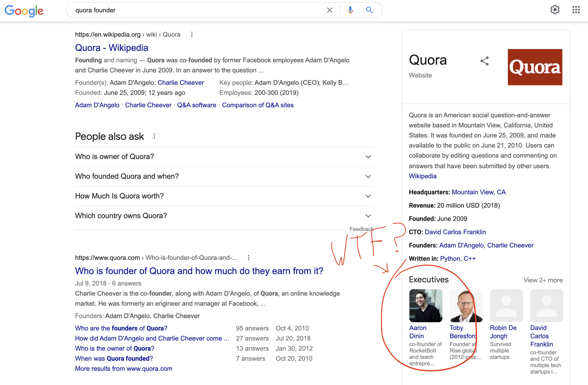The width and height of the screenshot is (588, 385).
Task: Open Charlie Cheever link in Founders row
Action: point(510,245)
